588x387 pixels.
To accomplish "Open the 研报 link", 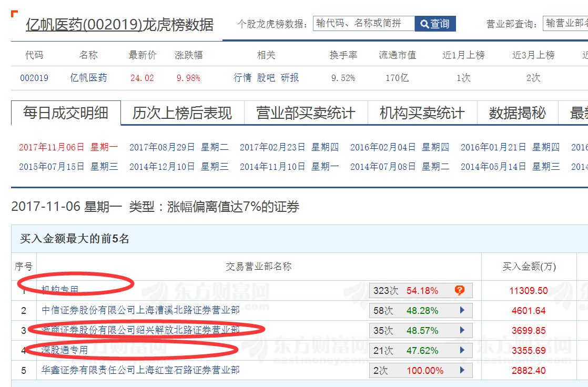I will tap(290, 78).
